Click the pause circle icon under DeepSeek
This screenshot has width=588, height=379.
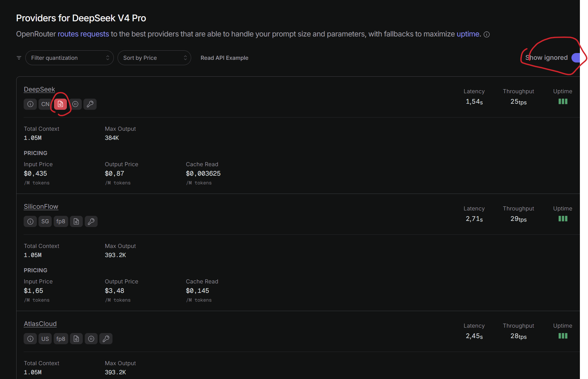pyautogui.click(x=75, y=104)
